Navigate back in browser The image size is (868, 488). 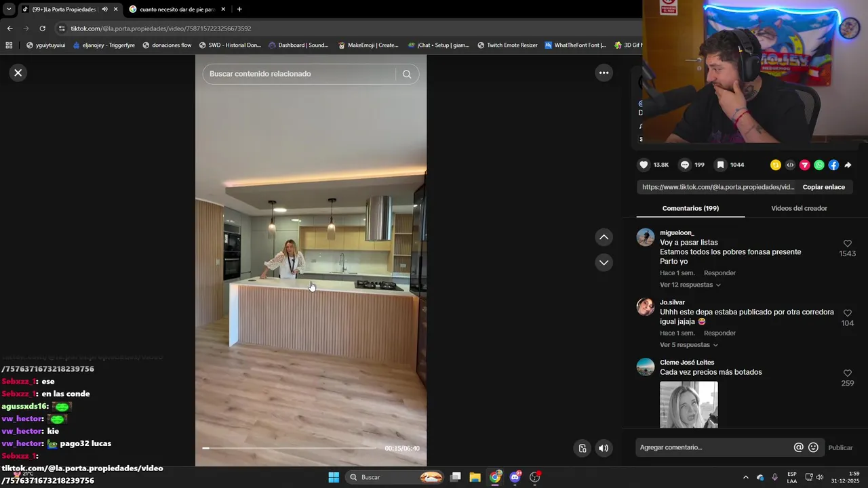click(9, 28)
